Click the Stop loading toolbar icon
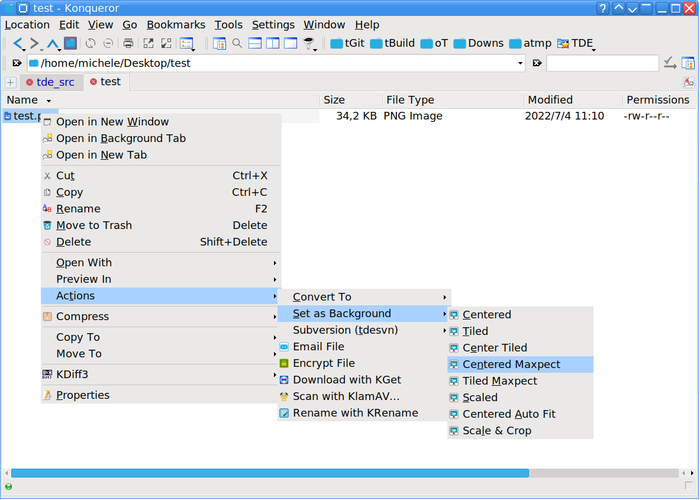 tap(108, 43)
